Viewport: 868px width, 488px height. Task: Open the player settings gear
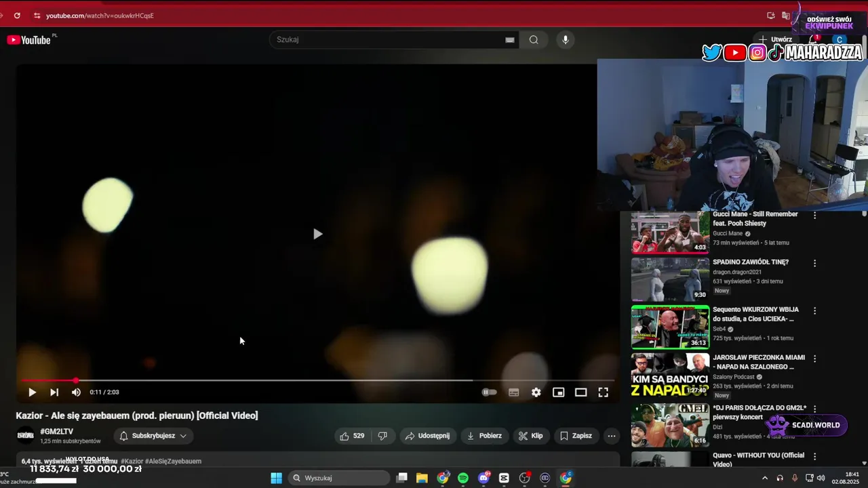coord(536,392)
